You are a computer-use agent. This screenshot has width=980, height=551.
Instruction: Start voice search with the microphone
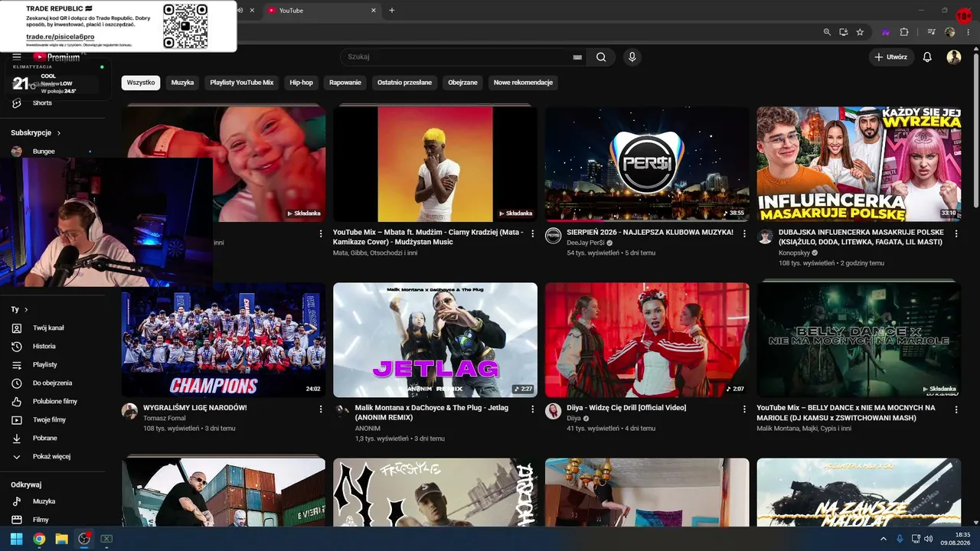[632, 57]
